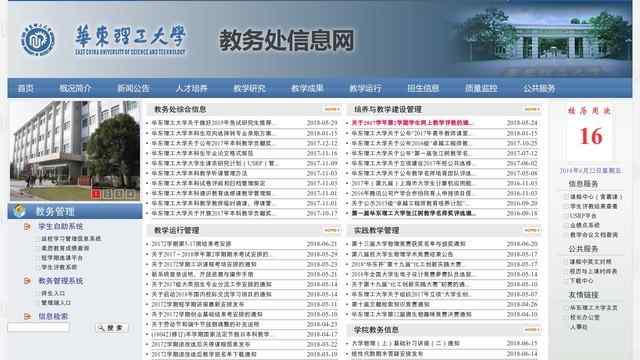Open the 教学研究 navigation item
Screen dimensions: 640x360
point(249,88)
